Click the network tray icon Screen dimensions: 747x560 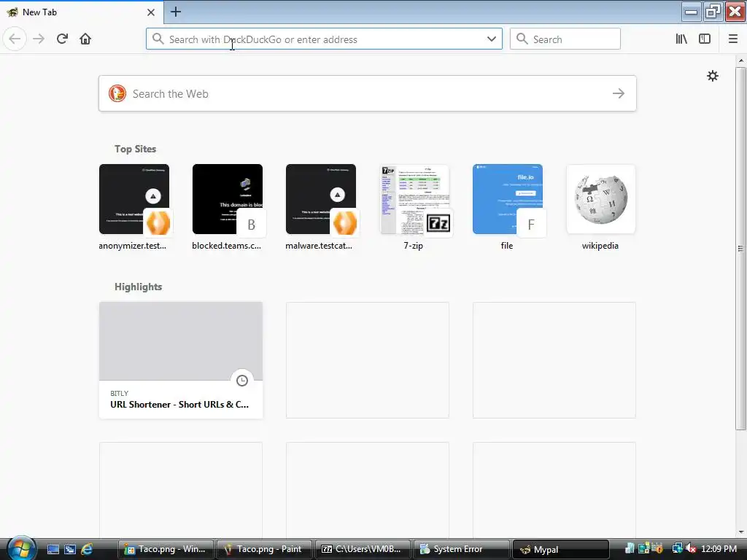pos(678,548)
